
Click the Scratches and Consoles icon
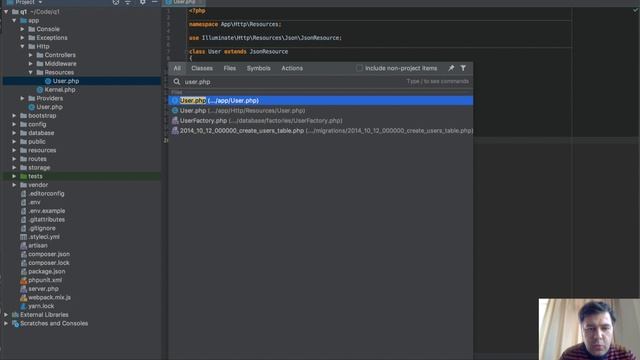pyautogui.click(x=16, y=323)
